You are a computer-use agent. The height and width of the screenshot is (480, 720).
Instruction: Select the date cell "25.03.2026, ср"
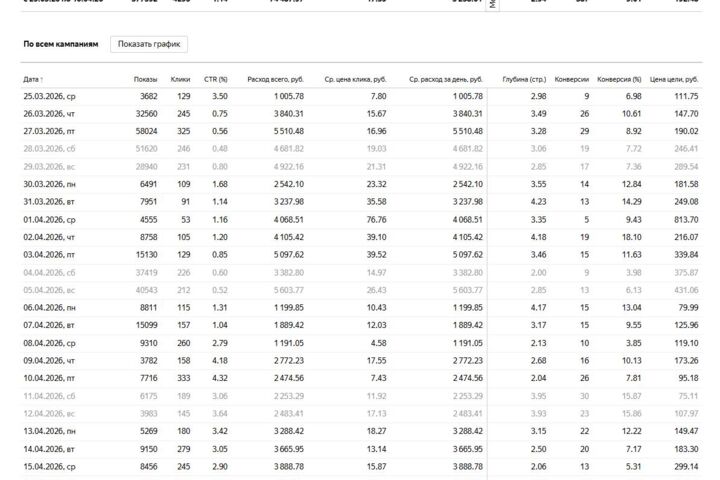[x=49, y=96]
